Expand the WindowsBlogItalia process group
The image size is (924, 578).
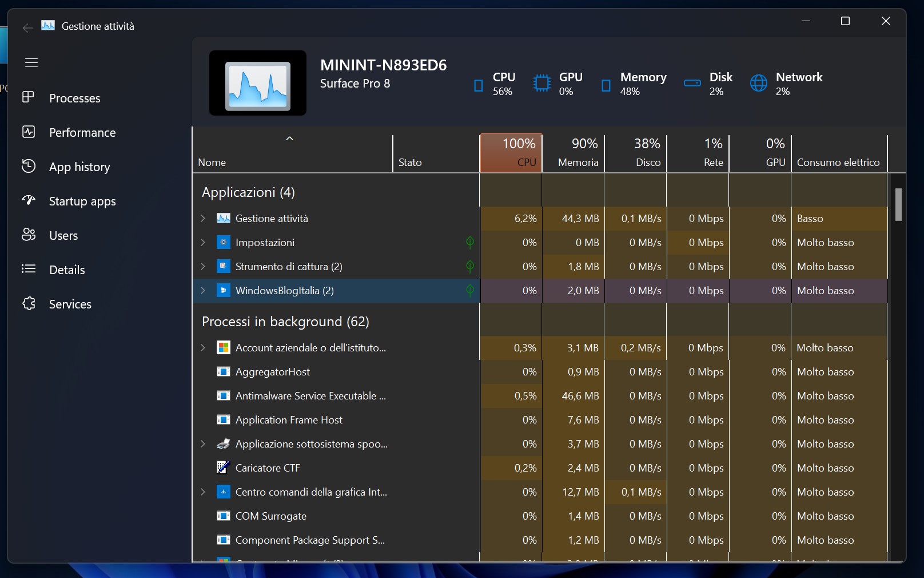pyautogui.click(x=203, y=291)
